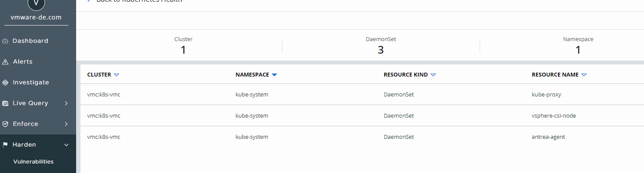Click the organization avatar circle icon

pos(36,3)
